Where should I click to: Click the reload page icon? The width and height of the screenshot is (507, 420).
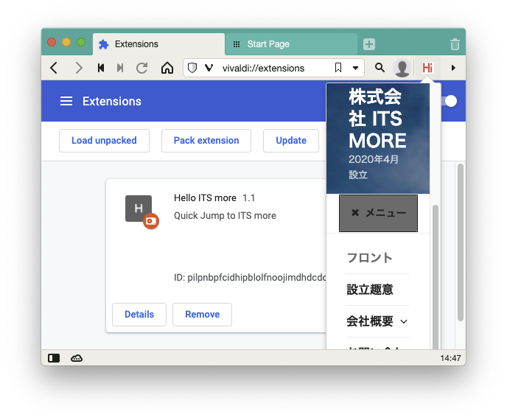tap(142, 68)
